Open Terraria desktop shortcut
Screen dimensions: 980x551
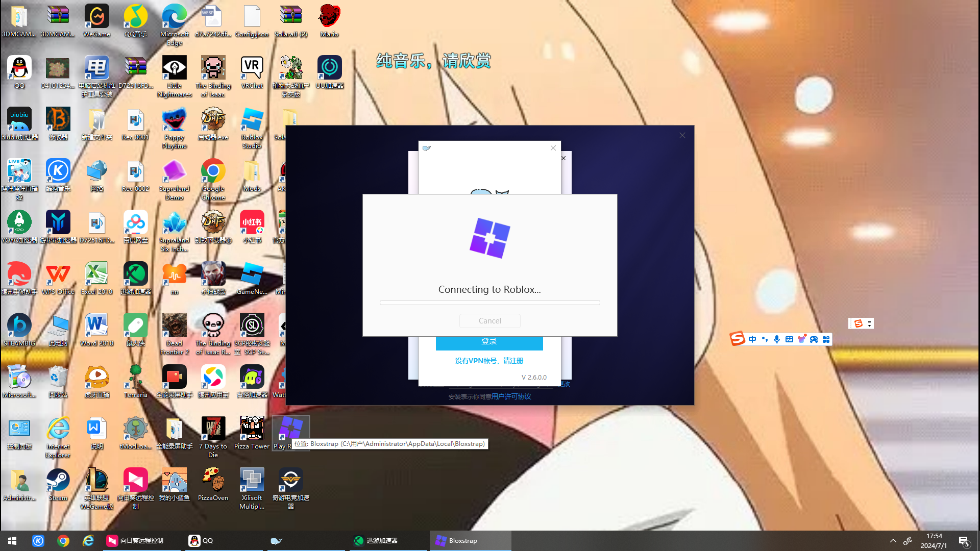(x=136, y=381)
